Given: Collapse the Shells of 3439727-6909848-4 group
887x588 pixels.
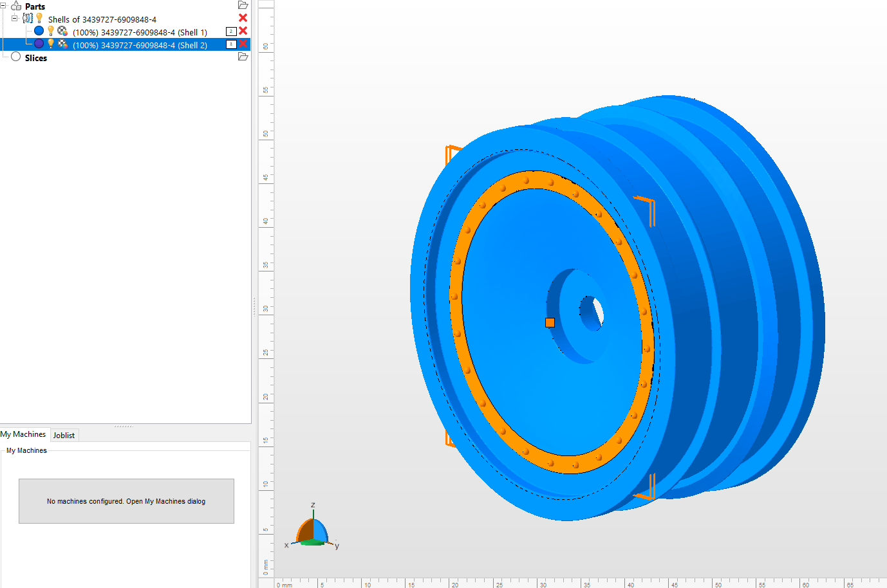Looking at the screenshot, I should click(x=15, y=19).
